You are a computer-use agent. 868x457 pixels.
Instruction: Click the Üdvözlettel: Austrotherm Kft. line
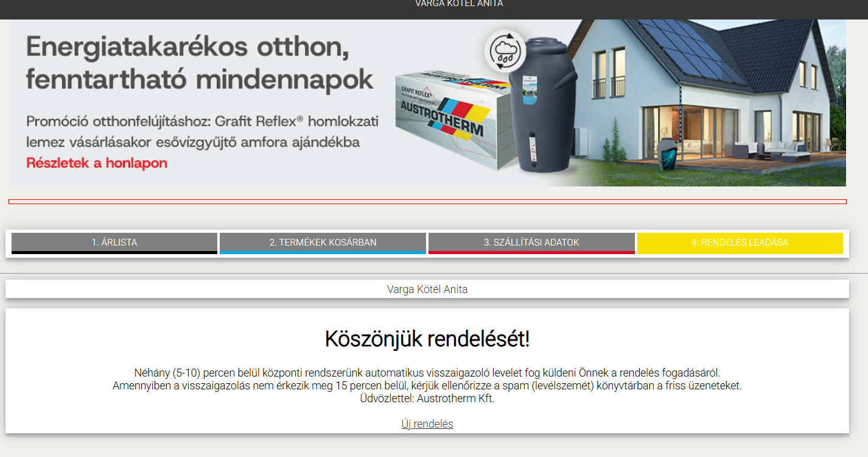pyautogui.click(x=427, y=399)
